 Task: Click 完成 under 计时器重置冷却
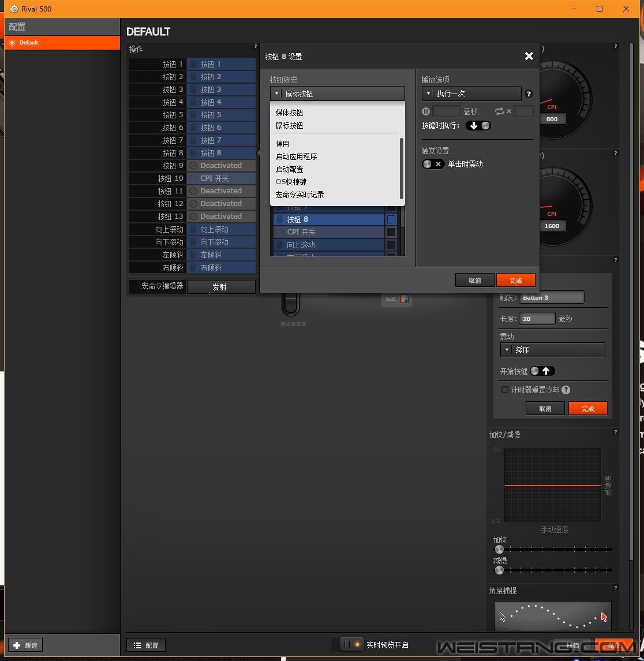588,409
